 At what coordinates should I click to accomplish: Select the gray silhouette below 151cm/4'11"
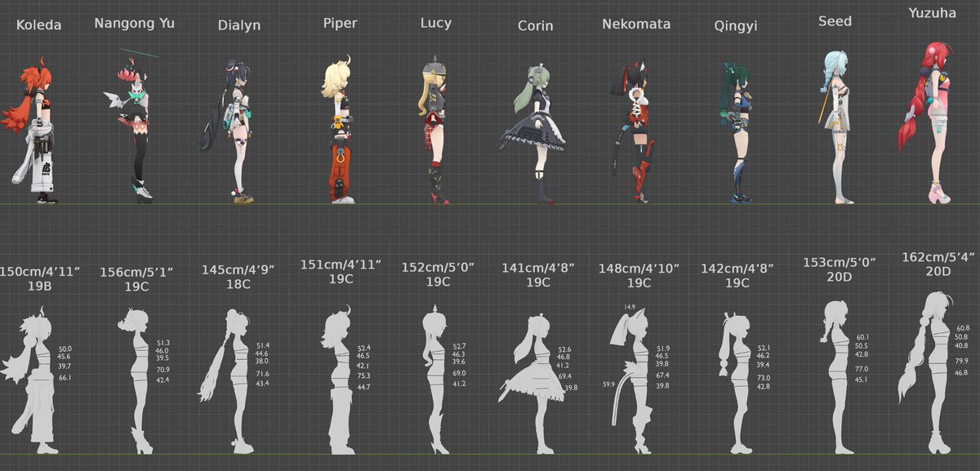339,380
